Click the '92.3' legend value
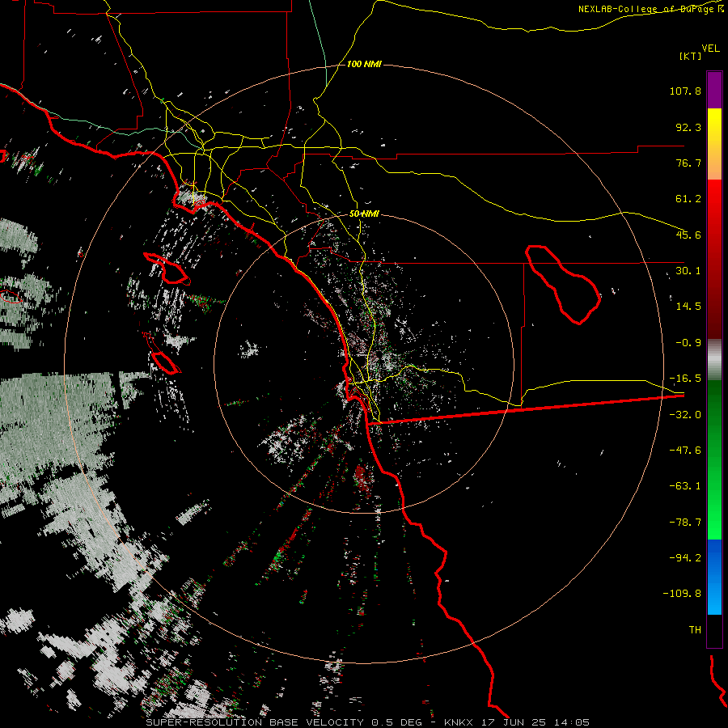Screen dimensions: 728x728 pyautogui.click(x=688, y=127)
